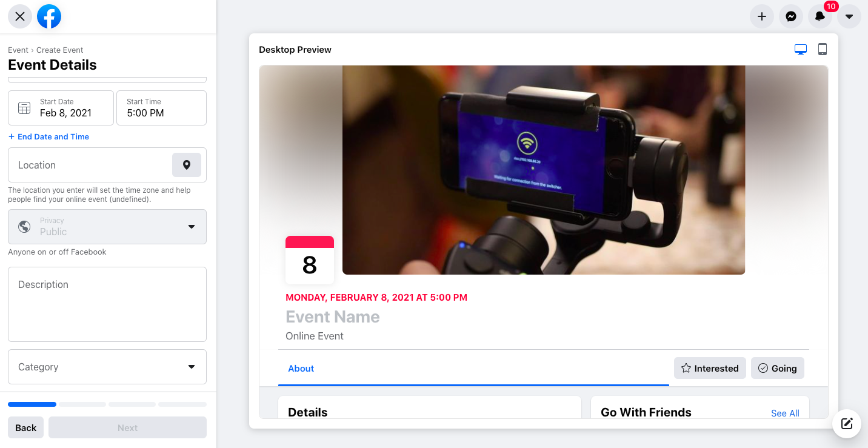Select the About tab
The image size is (868, 448).
(301, 368)
